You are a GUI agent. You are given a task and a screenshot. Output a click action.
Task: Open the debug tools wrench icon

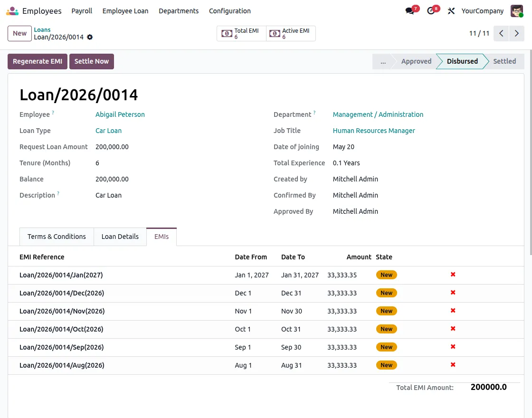tap(451, 11)
